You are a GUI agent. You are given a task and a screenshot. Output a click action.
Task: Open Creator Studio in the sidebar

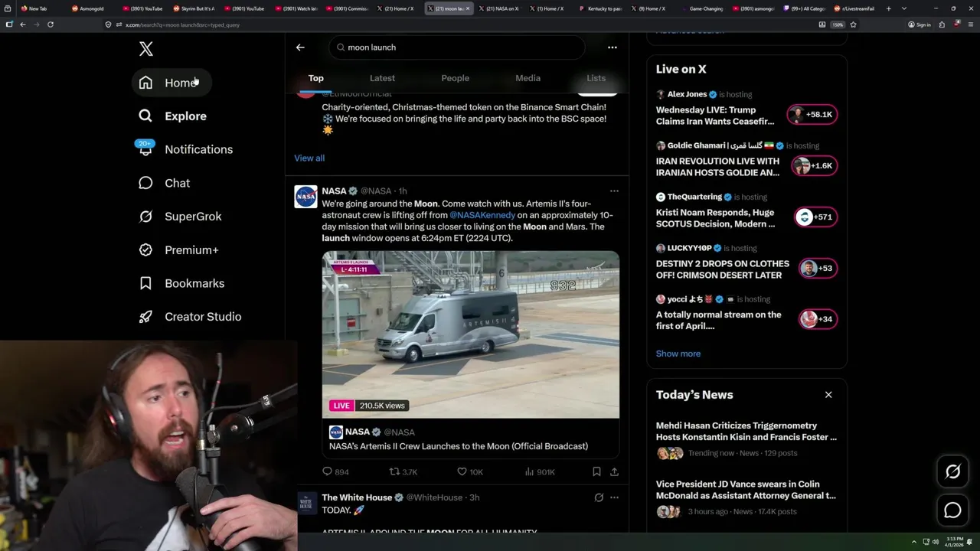[190, 317]
